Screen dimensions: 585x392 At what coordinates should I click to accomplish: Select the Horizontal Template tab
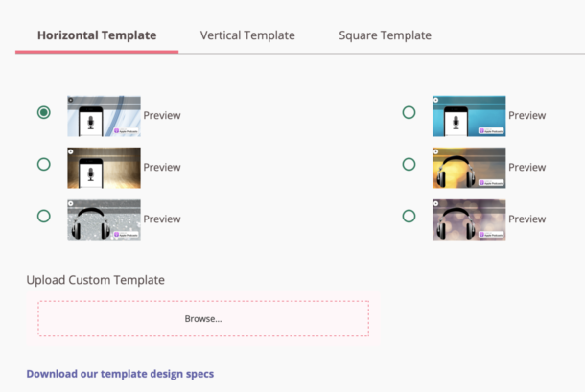tap(97, 35)
